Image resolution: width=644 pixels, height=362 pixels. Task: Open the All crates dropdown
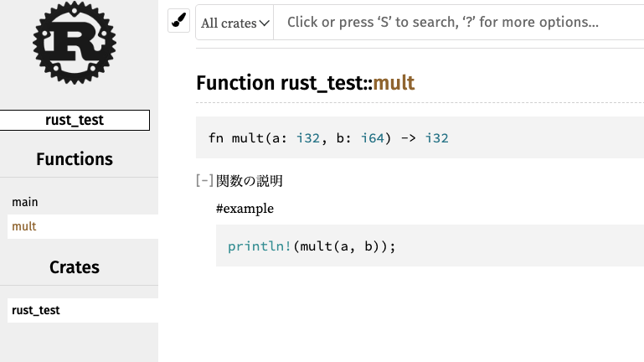pyautogui.click(x=236, y=23)
